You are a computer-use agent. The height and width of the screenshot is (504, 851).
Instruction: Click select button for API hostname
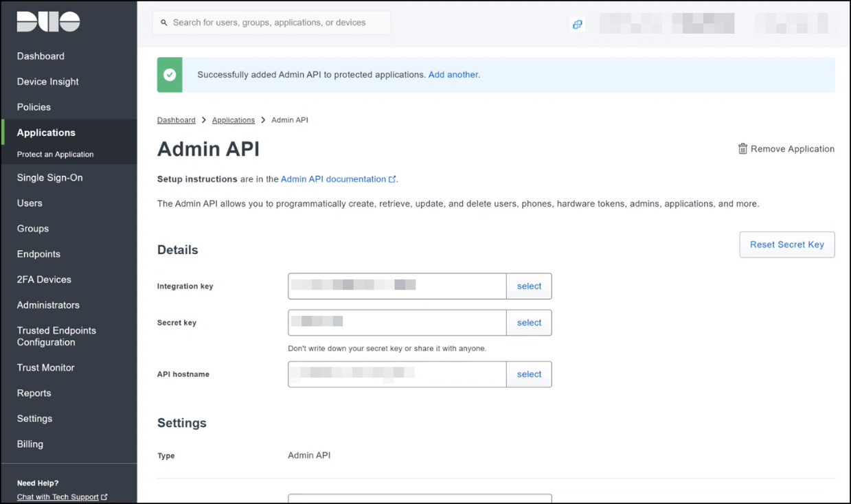529,374
